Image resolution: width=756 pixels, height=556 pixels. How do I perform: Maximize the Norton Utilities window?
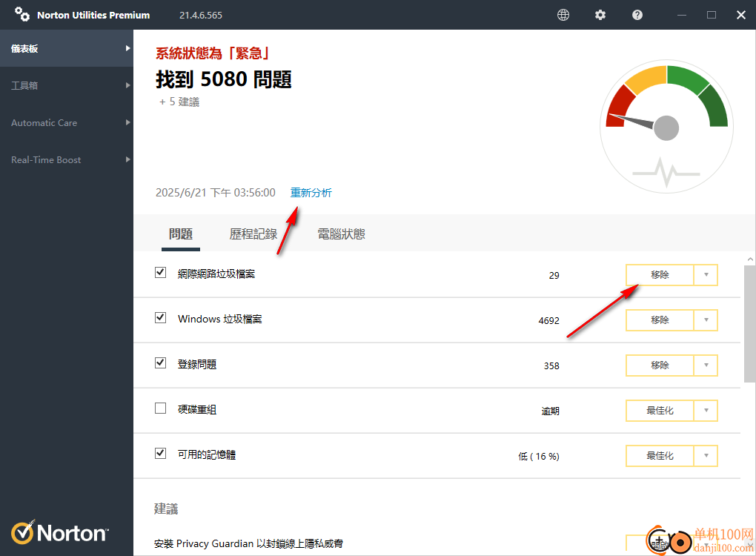pos(712,15)
